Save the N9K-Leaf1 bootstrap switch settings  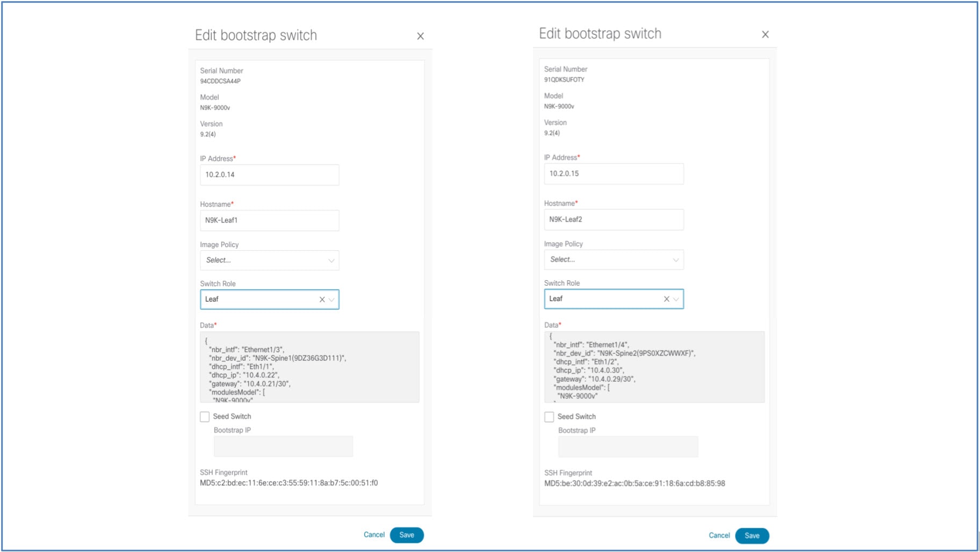[407, 535]
